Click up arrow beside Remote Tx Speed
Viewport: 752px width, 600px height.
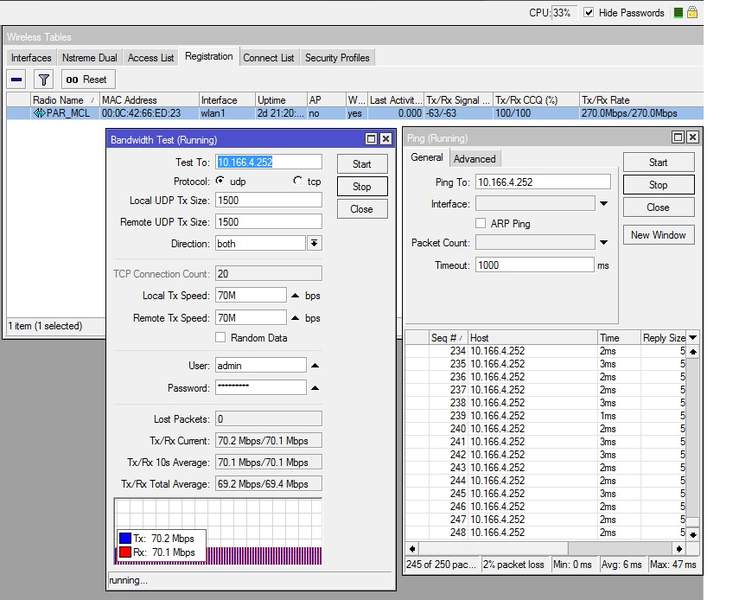(295, 318)
